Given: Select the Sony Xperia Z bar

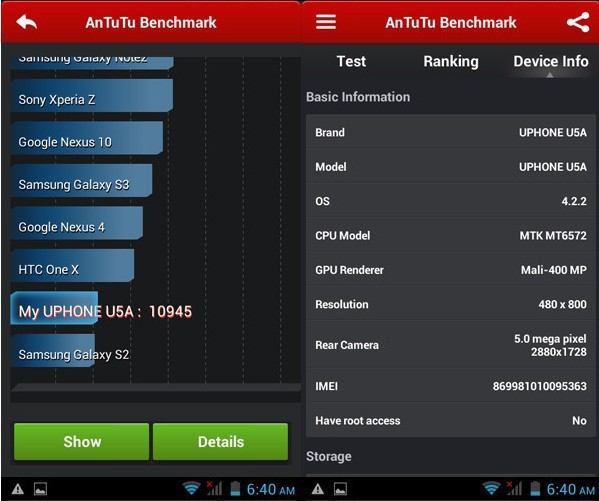Looking at the screenshot, I should click(92, 96).
